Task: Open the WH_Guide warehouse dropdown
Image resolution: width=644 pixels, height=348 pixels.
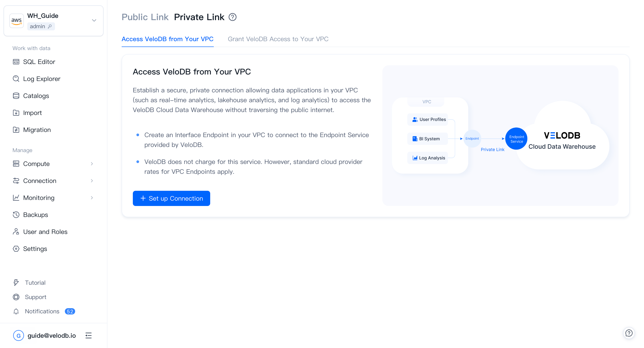Action: coord(94,21)
